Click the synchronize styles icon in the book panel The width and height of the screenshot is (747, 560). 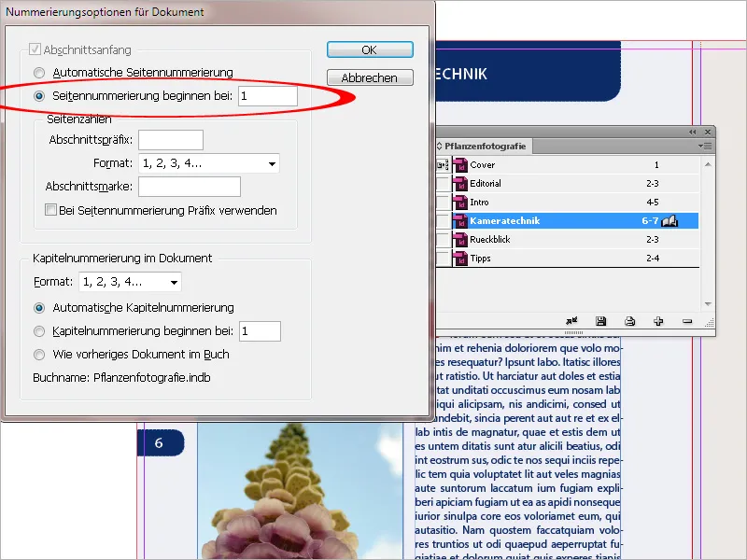point(571,321)
